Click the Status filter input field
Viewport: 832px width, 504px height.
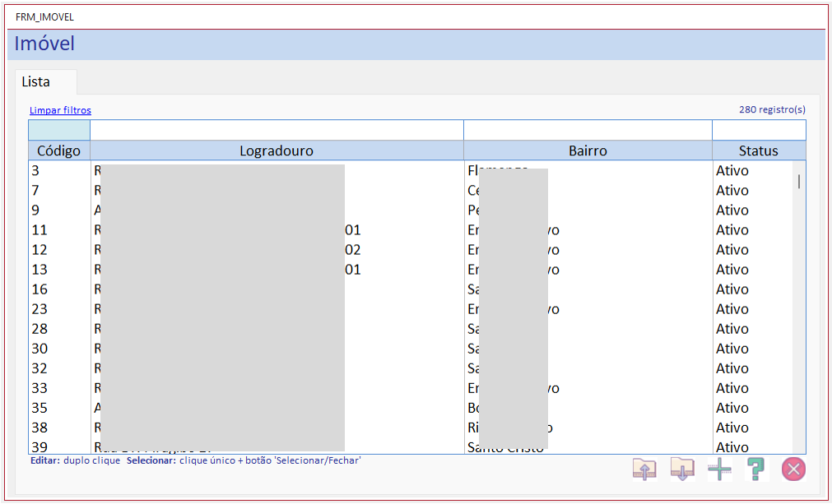pos(759,130)
